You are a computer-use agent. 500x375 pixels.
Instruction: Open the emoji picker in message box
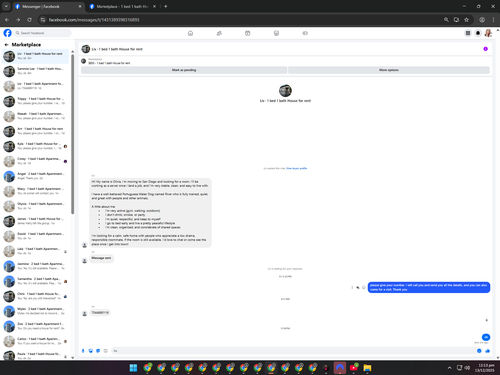point(479,351)
